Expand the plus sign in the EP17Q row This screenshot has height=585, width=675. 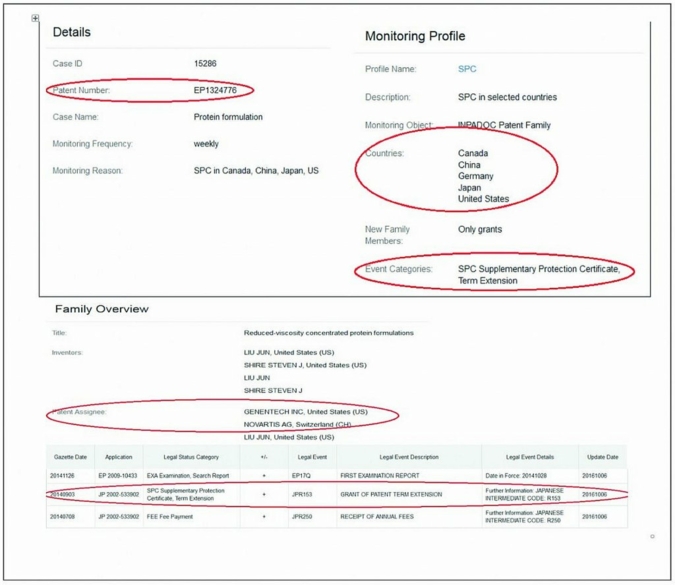click(x=265, y=474)
